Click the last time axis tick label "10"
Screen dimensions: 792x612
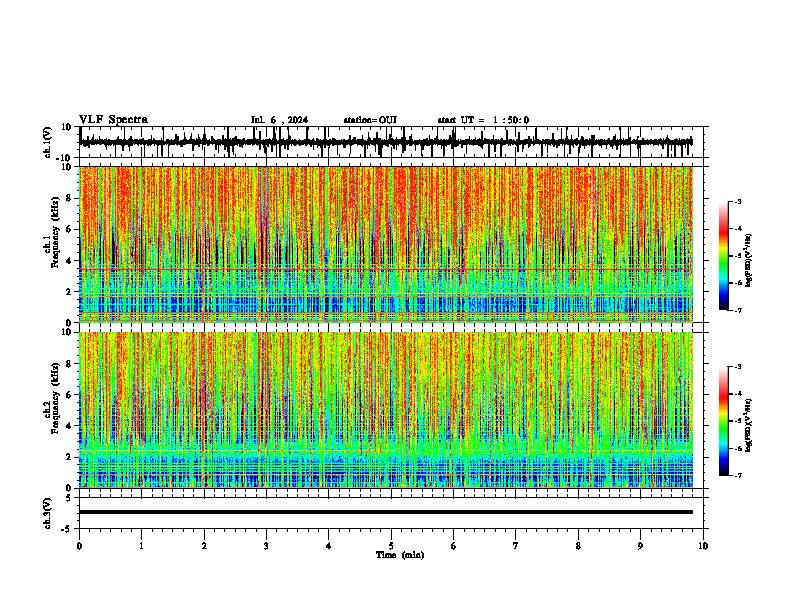(703, 546)
